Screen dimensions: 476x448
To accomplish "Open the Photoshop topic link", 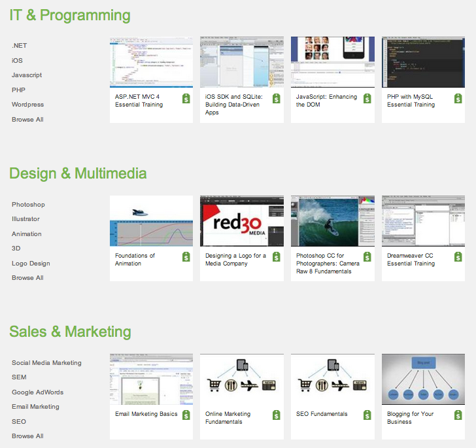I will (28, 205).
